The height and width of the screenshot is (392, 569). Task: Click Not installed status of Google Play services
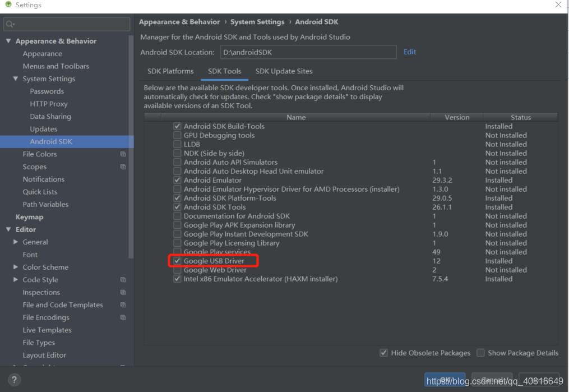(506, 252)
